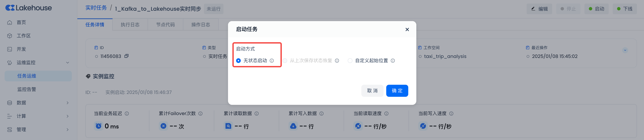
Task: Open the 节点代码 tab
Action: tap(165, 25)
